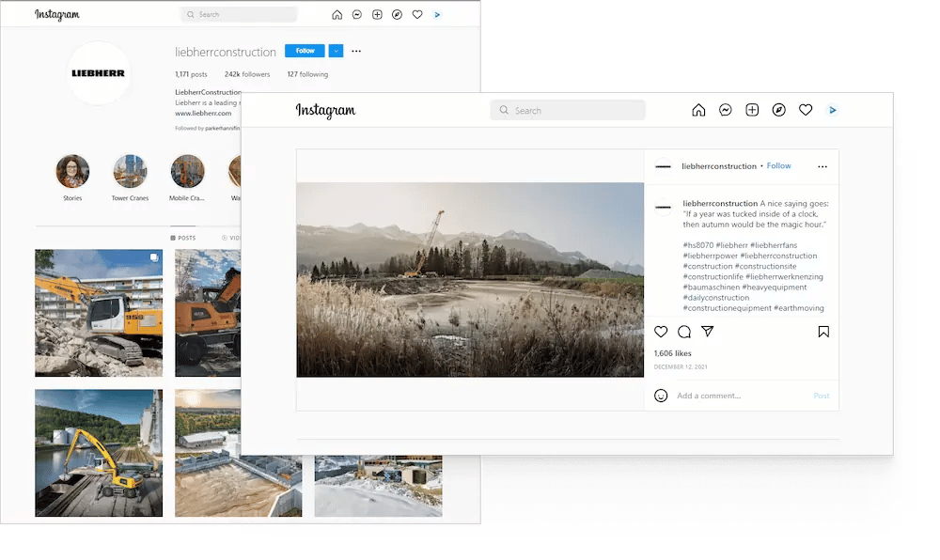Click Search field in back profile window
This screenshot has height=560, width=940.
[x=239, y=14]
